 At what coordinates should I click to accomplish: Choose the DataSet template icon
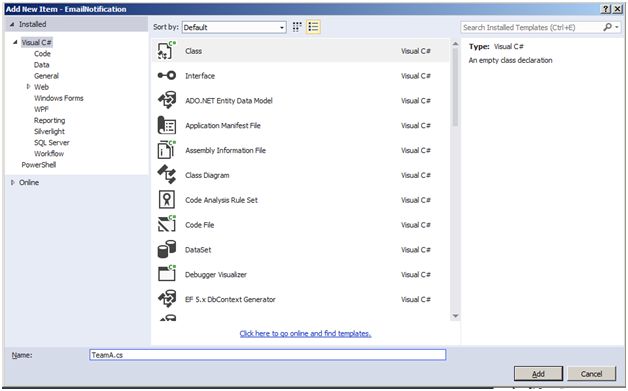(x=167, y=249)
